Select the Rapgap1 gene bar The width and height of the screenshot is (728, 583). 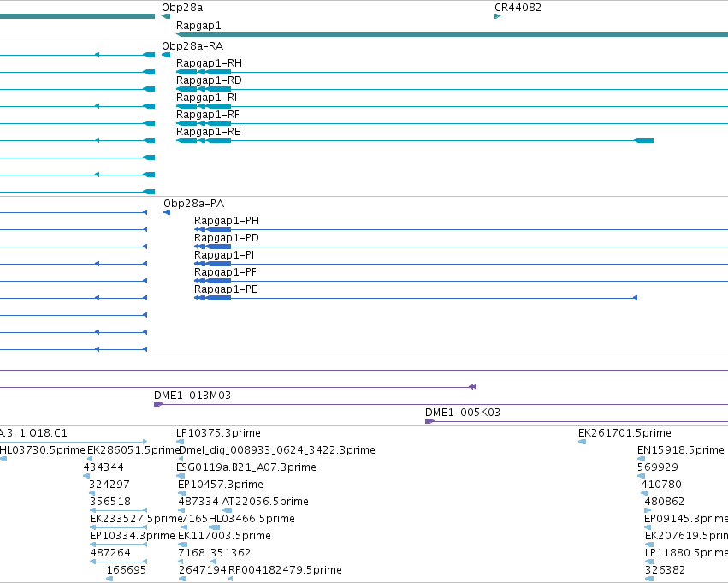pos(452,34)
